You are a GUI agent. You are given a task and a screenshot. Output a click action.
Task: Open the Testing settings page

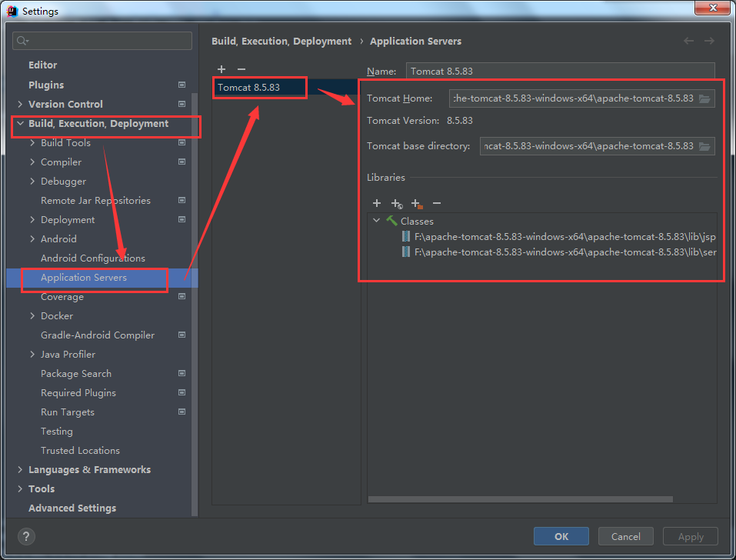(x=57, y=431)
